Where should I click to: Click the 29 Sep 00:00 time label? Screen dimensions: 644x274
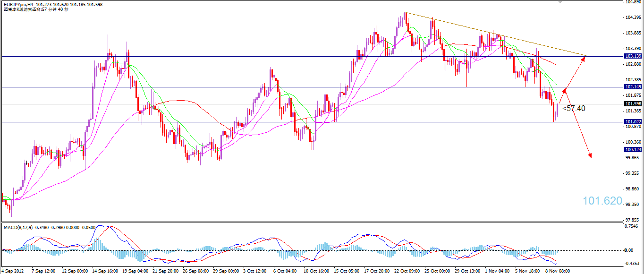point(226,271)
